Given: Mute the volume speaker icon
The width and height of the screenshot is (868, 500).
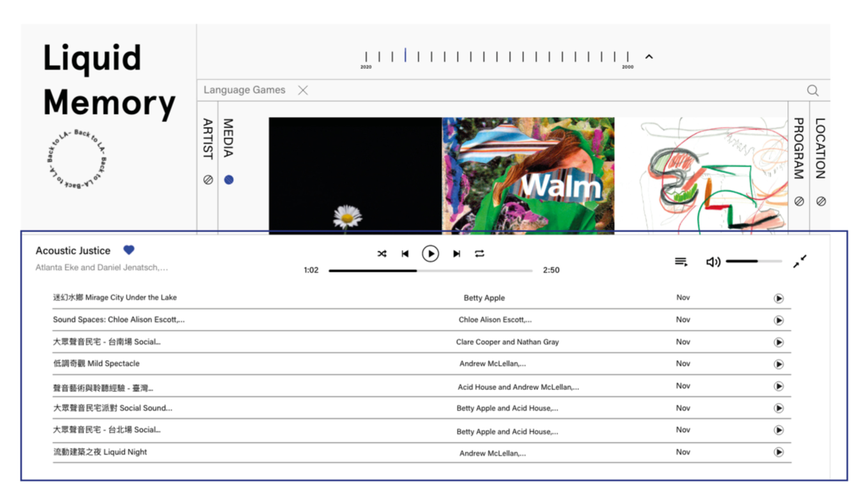Looking at the screenshot, I should tap(713, 261).
